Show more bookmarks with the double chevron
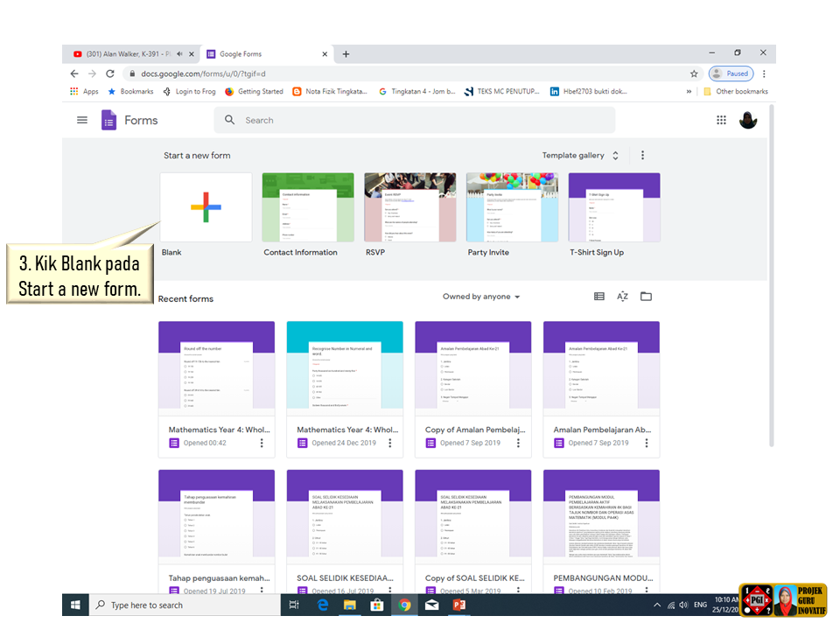 pyautogui.click(x=689, y=92)
